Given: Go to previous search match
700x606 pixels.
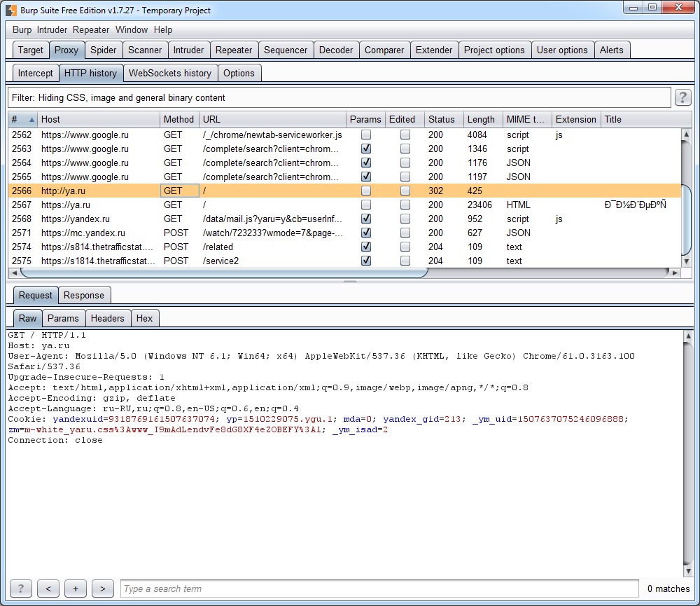Looking at the screenshot, I should coord(48,588).
